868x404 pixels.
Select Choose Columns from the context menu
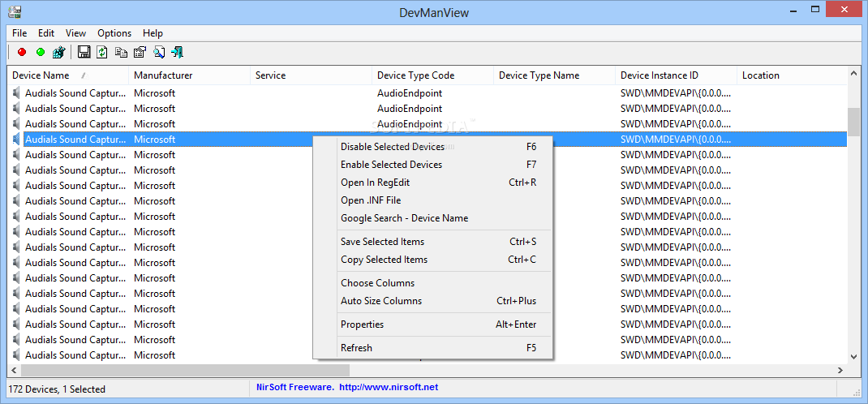pyautogui.click(x=433, y=283)
